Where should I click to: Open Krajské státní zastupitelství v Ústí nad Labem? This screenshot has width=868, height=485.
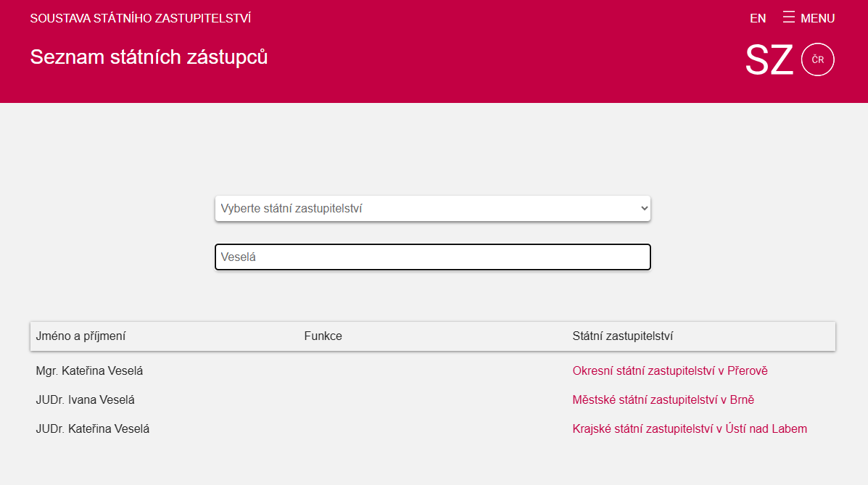[x=689, y=429]
